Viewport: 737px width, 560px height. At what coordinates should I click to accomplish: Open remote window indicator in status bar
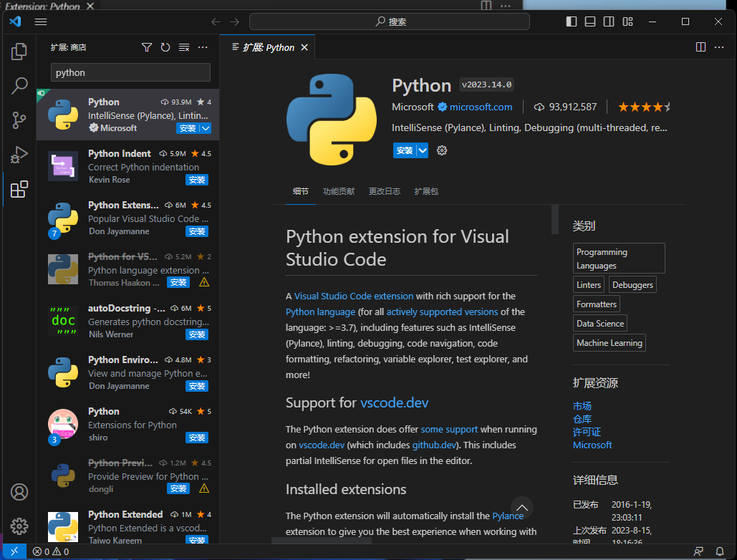[x=14, y=551]
